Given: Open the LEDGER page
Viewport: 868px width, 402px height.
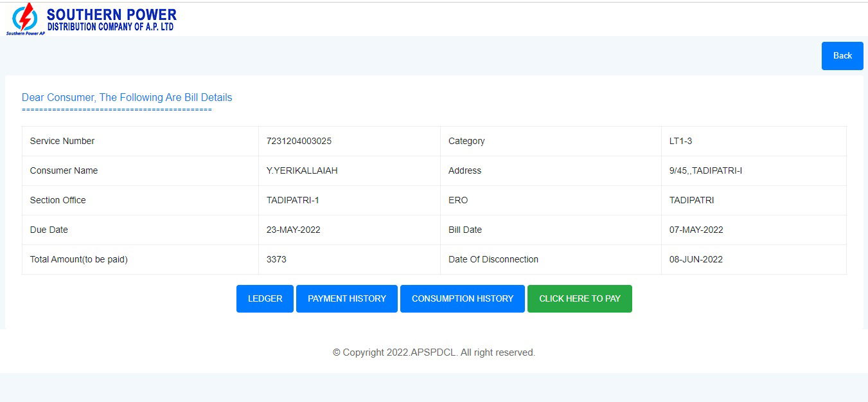Looking at the screenshot, I should point(264,298).
